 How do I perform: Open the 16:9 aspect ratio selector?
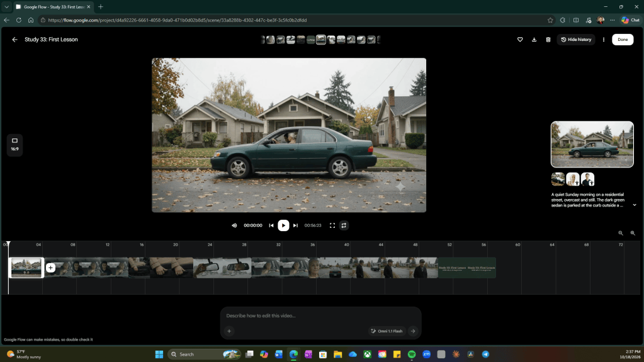tap(14, 145)
